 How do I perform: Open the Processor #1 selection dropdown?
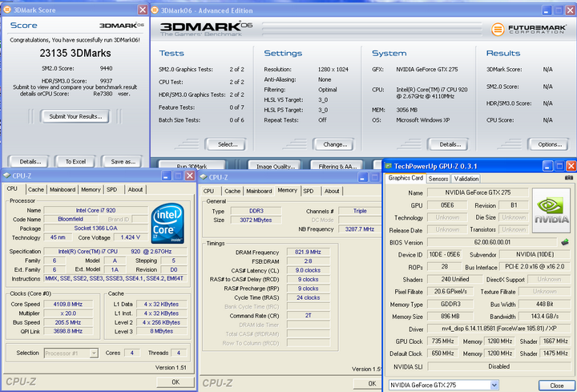94,353
